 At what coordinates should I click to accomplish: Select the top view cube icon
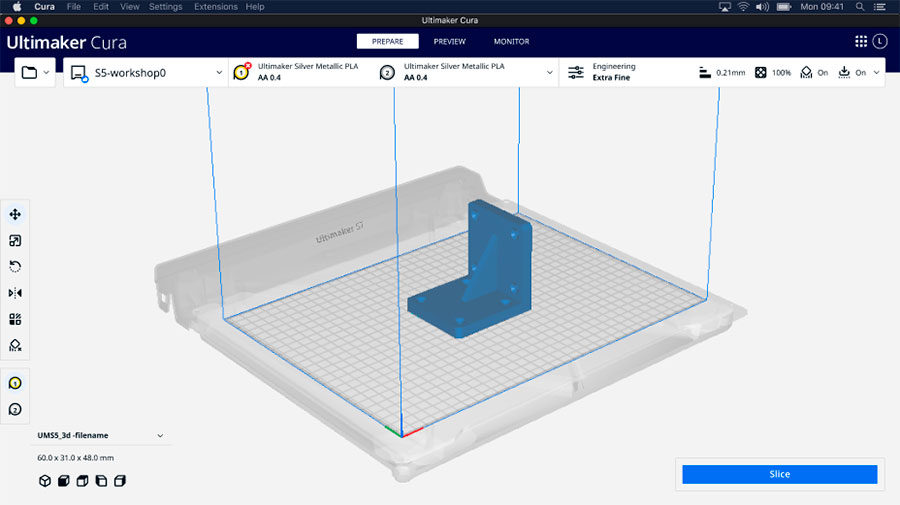tap(82, 481)
